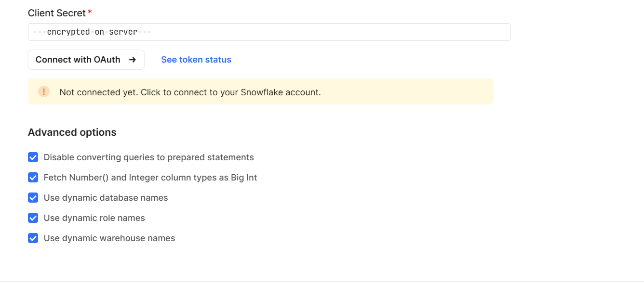
Task: Click the Use dynamic database names label text
Action: click(x=106, y=198)
